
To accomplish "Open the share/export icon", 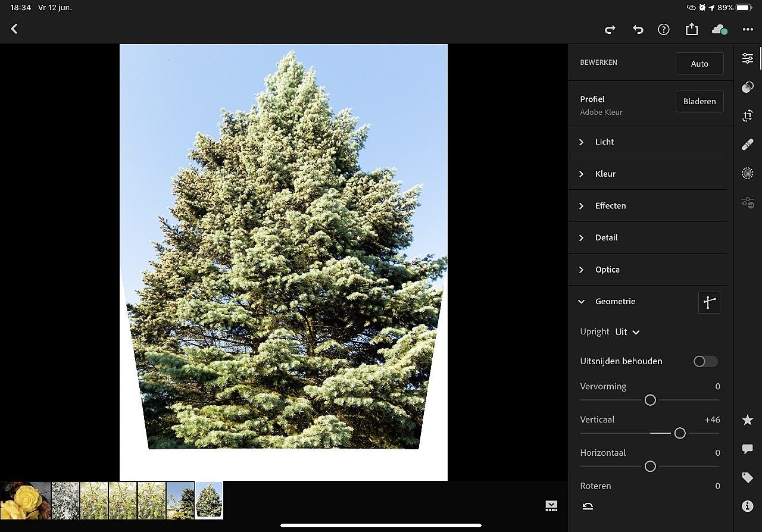I will 691,29.
